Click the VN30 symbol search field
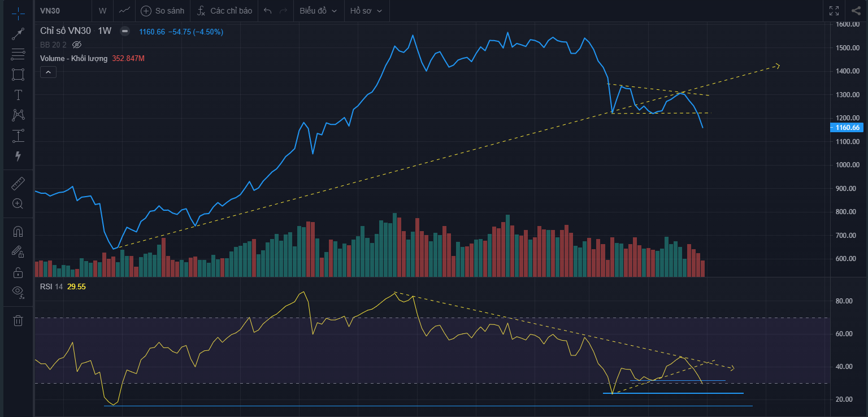 [x=63, y=11]
